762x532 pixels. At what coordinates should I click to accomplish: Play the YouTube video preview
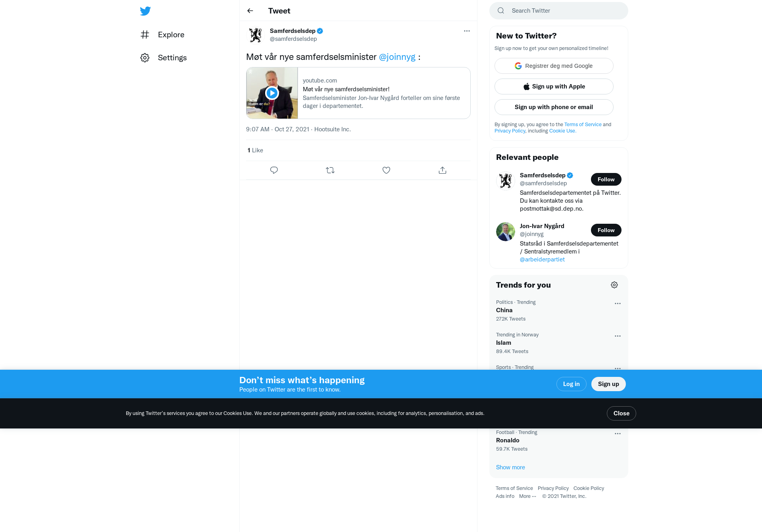(272, 93)
